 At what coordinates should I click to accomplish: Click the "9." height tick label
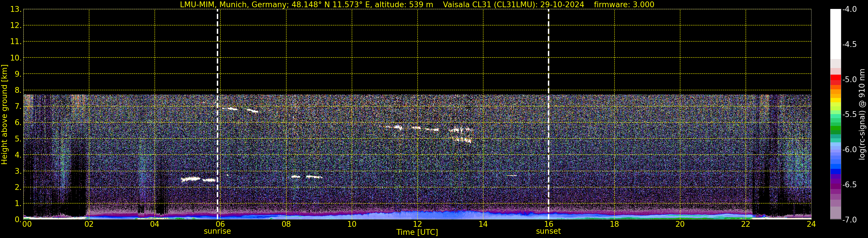point(18,74)
